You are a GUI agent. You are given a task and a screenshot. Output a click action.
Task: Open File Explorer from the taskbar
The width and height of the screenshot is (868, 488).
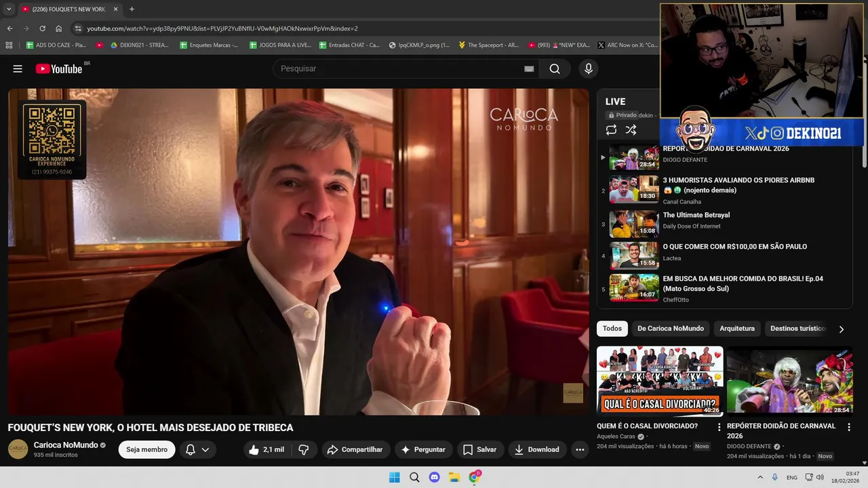454,477
